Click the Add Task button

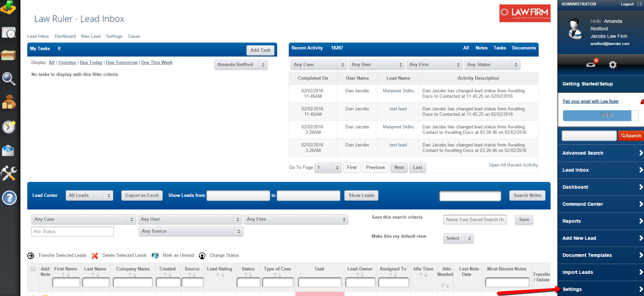point(260,50)
